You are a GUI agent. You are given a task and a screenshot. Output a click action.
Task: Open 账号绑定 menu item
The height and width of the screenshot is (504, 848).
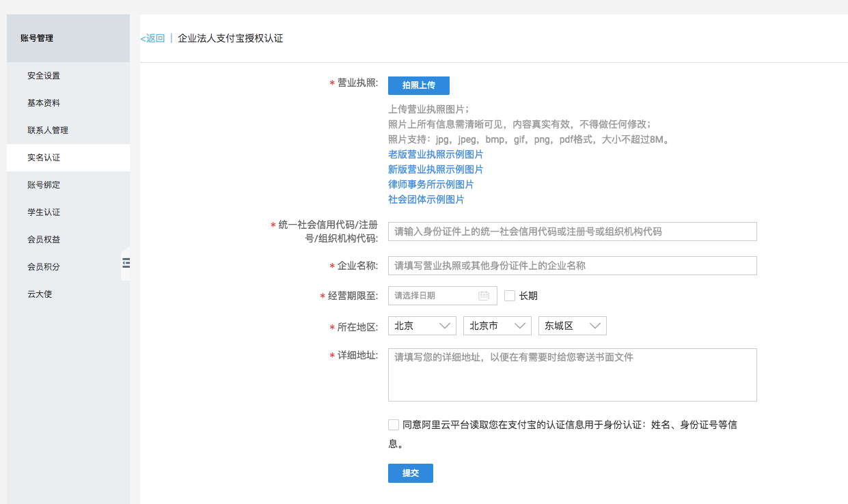point(68,185)
